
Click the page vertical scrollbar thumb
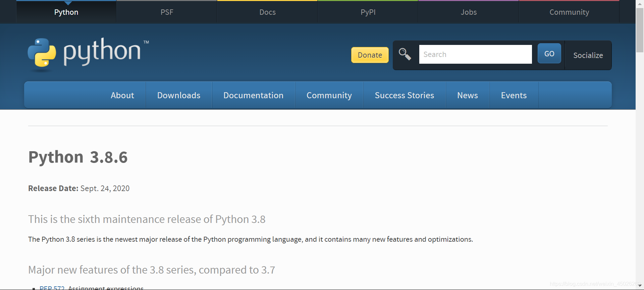(640, 30)
